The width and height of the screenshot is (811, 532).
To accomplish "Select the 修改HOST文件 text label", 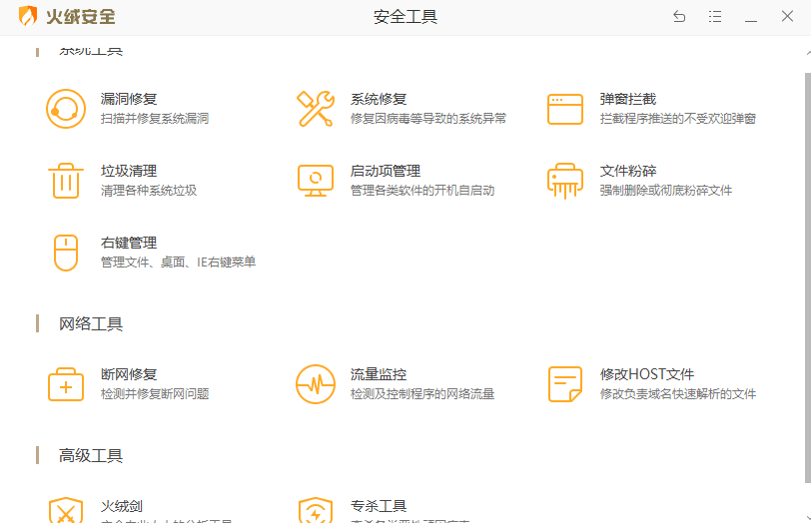I will (x=647, y=374).
